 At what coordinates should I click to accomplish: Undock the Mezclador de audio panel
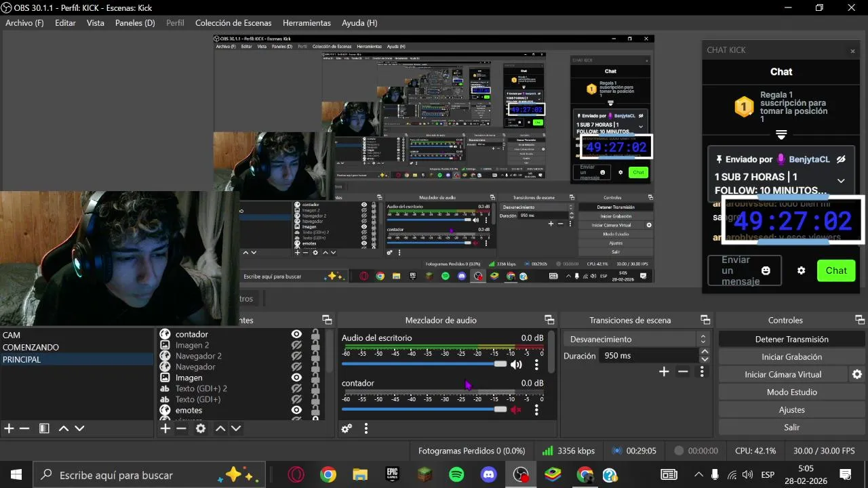(x=549, y=320)
